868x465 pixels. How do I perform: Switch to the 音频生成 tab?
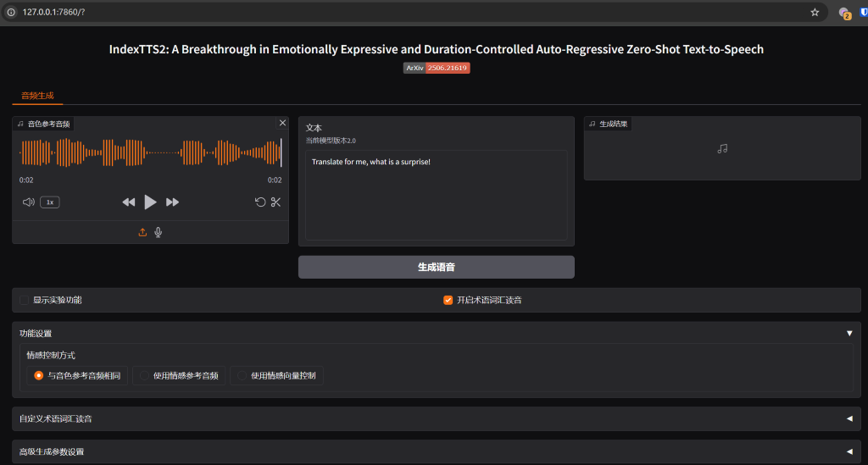pyautogui.click(x=37, y=96)
